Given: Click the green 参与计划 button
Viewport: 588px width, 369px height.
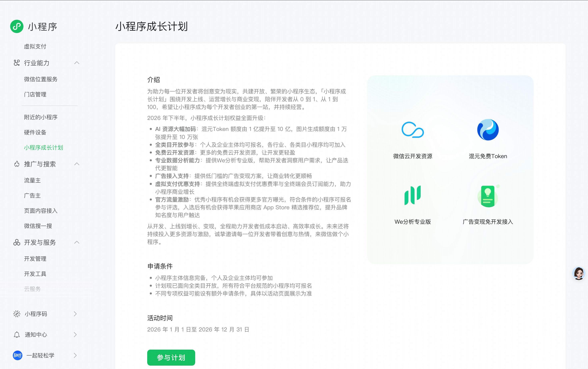Looking at the screenshot, I should coord(171,358).
